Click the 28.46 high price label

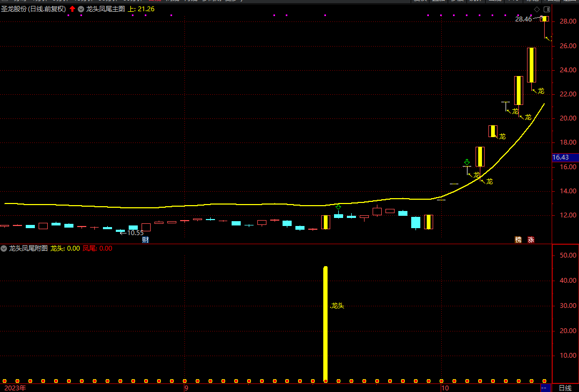pyautogui.click(x=523, y=19)
